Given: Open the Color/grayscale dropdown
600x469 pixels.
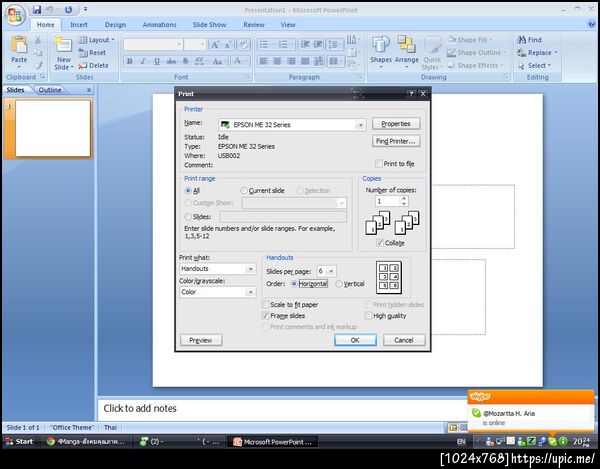Looking at the screenshot, I should coord(251,292).
